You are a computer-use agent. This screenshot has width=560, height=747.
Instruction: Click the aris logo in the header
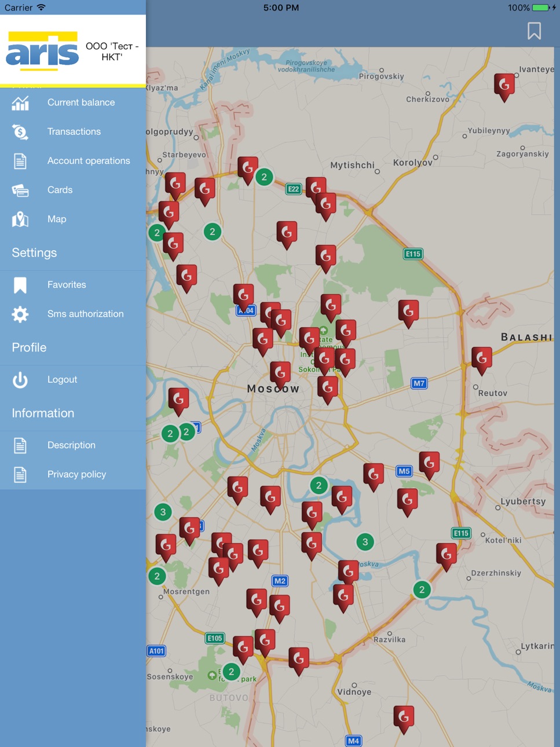(x=42, y=51)
